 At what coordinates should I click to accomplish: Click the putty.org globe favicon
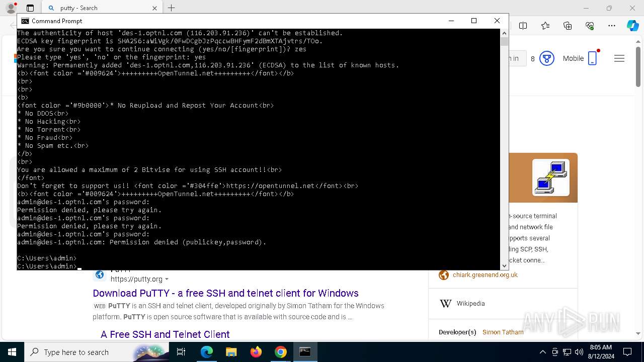[x=100, y=275]
